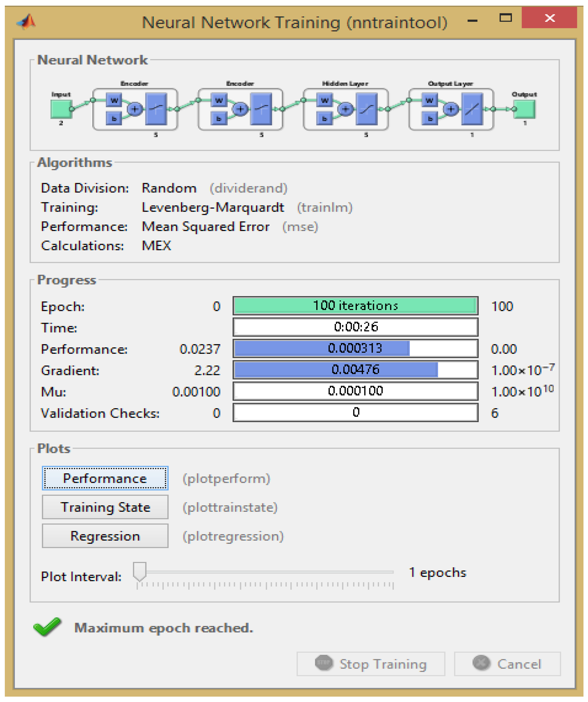The height and width of the screenshot is (702, 588).
Task: Click the Performance progress bar showing 0.000313
Action: (x=356, y=348)
